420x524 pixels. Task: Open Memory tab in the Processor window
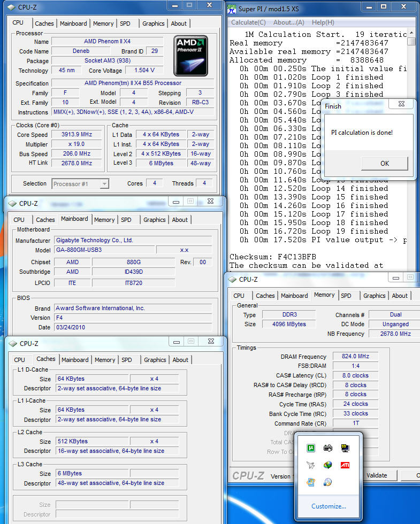(103, 24)
